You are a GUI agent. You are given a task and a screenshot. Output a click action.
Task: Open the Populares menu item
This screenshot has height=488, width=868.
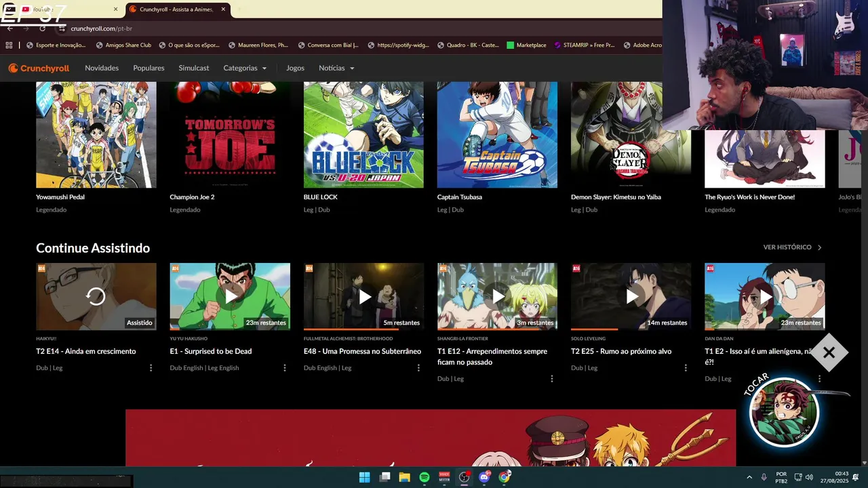coord(149,68)
